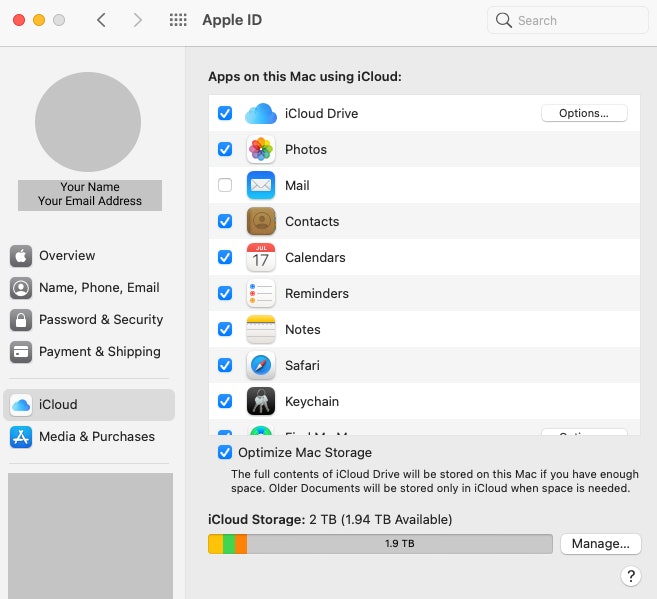Image resolution: width=657 pixels, height=599 pixels.
Task: Click the Safari compass icon
Action: (x=261, y=365)
